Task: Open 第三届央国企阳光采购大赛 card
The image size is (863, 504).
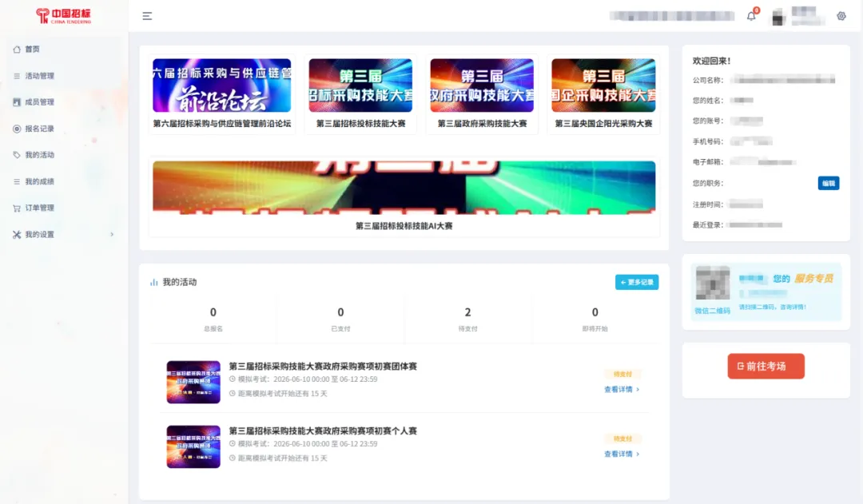Action: pyautogui.click(x=603, y=94)
